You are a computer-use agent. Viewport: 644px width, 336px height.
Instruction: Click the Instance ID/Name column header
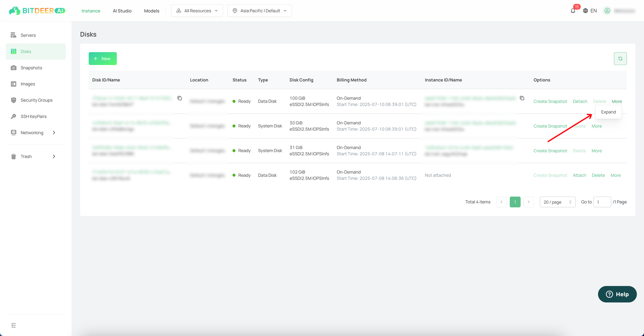point(443,80)
